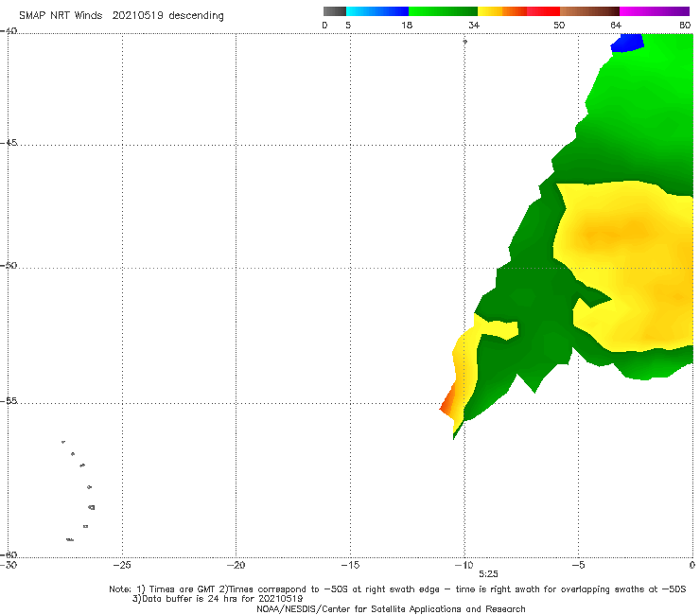Click the longitude axis label -20
The width and height of the screenshot is (700, 615).
point(236,565)
